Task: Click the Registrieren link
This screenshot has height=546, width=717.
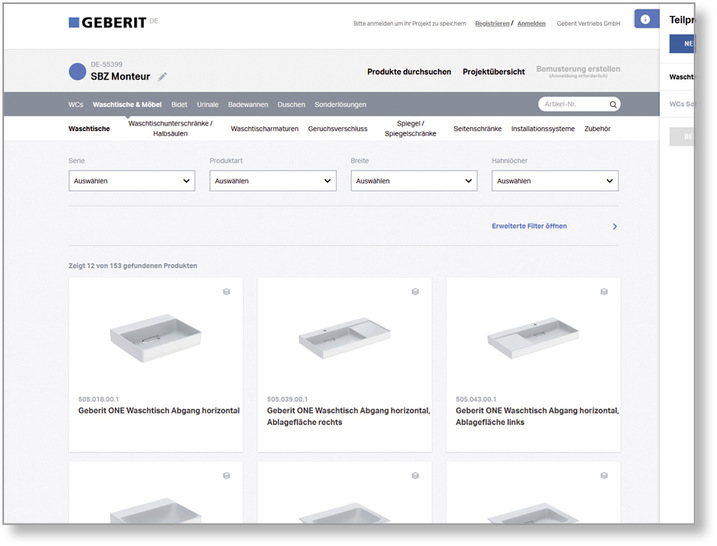Action: 491,23
